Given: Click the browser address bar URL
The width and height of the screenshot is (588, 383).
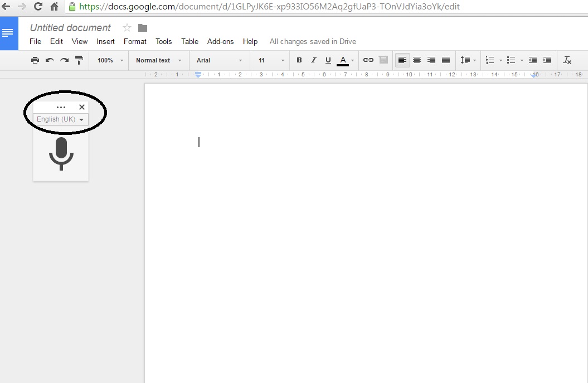Looking at the screenshot, I should pos(269,6).
